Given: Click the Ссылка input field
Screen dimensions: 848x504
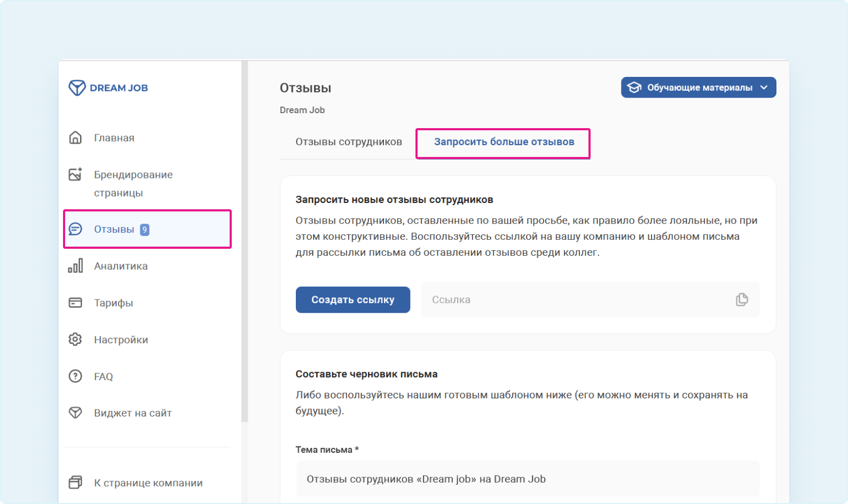Looking at the screenshot, I should point(590,300).
